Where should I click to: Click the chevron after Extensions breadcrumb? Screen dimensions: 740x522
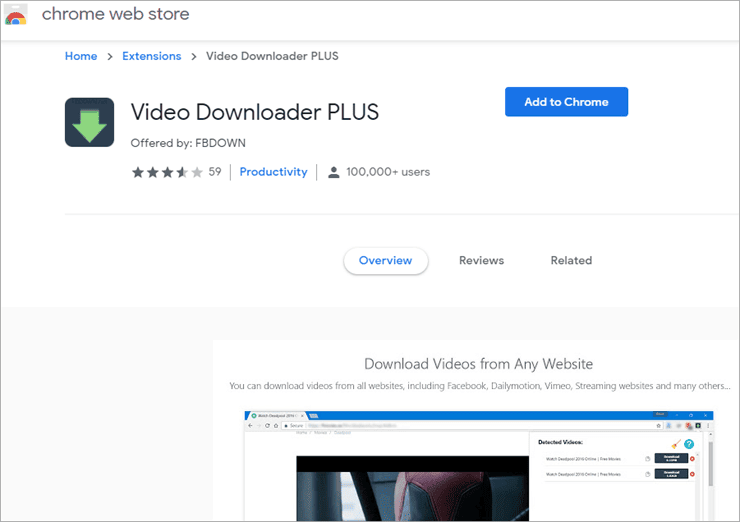[x=193, y=57]
